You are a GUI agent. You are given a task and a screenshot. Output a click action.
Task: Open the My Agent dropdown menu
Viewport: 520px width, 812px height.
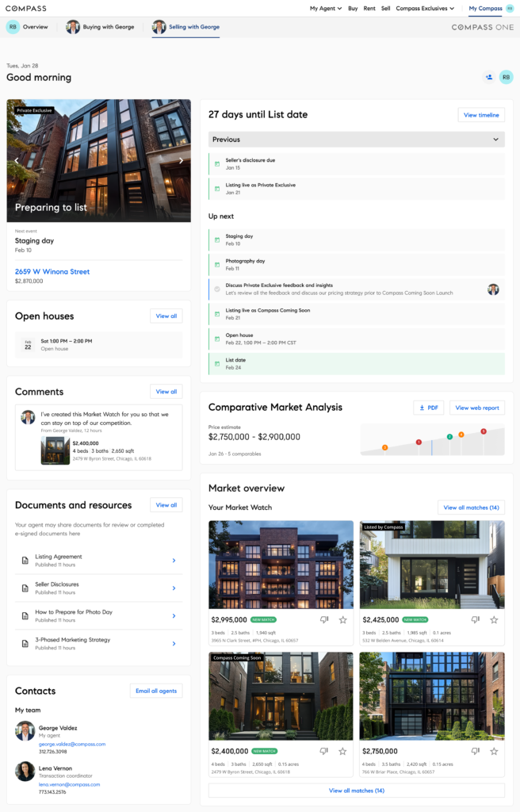[325, 9]
